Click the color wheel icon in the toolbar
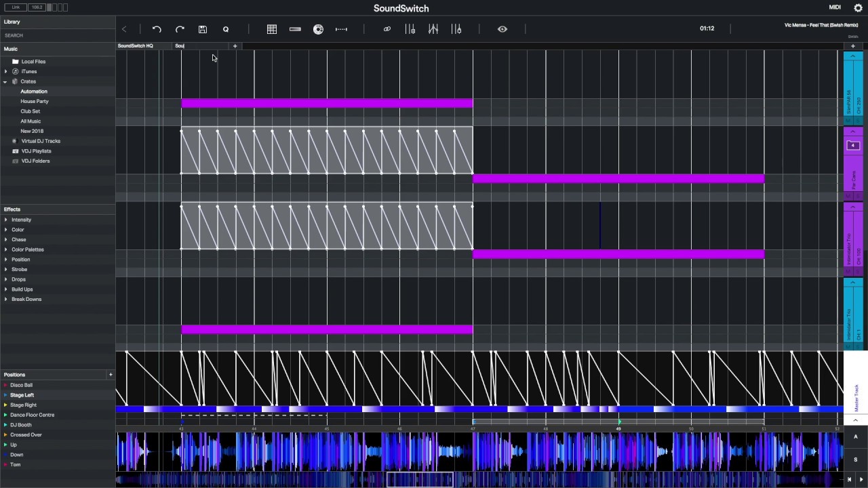 tap(318, 29)
